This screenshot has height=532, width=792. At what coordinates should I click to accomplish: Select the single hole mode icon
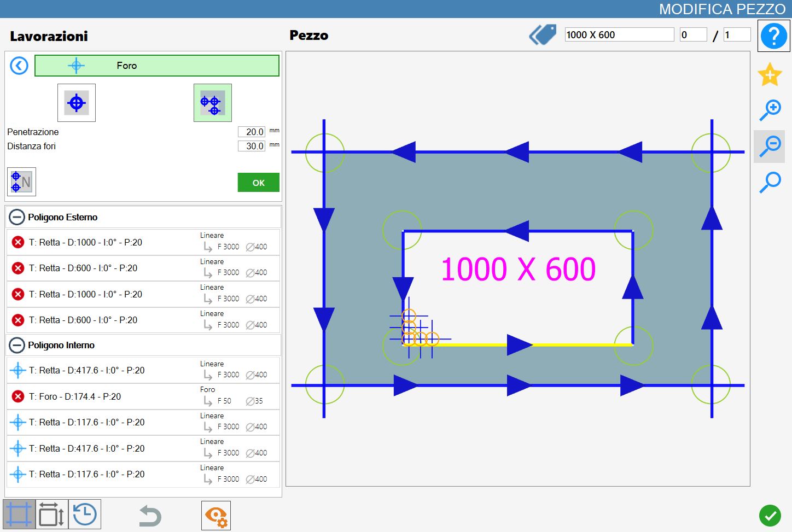[x=77, y=103]
